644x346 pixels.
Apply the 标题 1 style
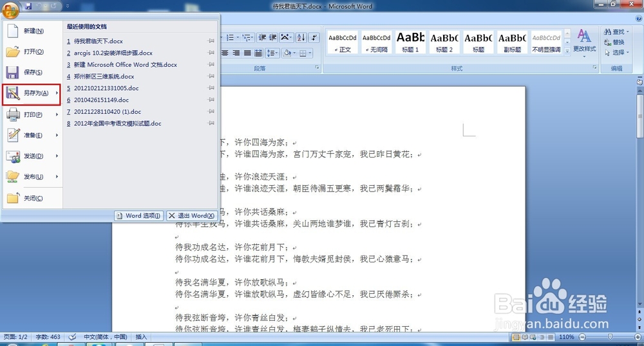pos(410,42)
